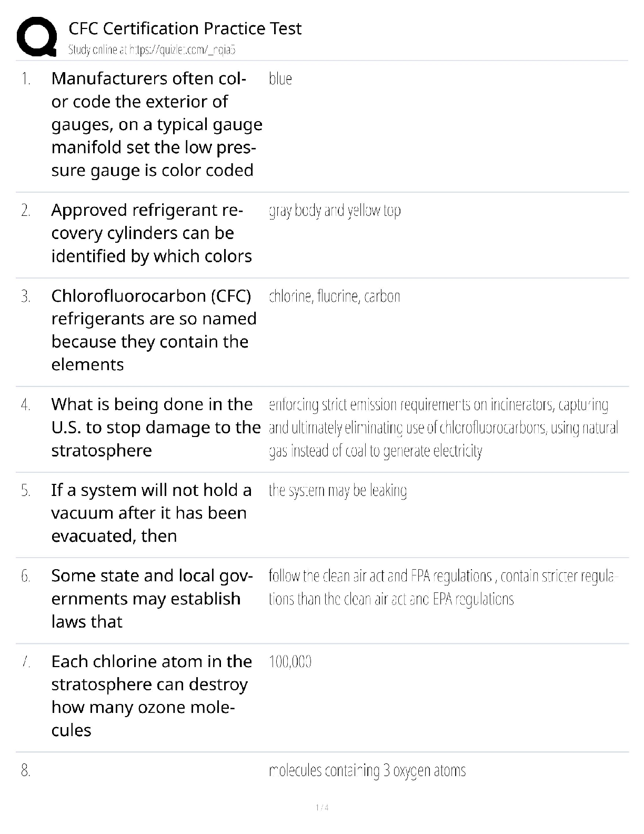Open the quizlet.com study link
This screenshot has width=644, height=834.
point(152,49)
